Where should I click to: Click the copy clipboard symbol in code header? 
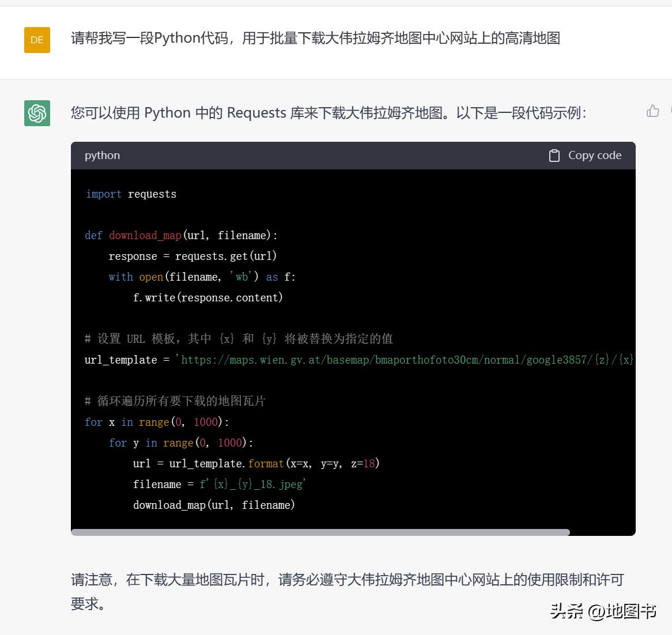554,155
